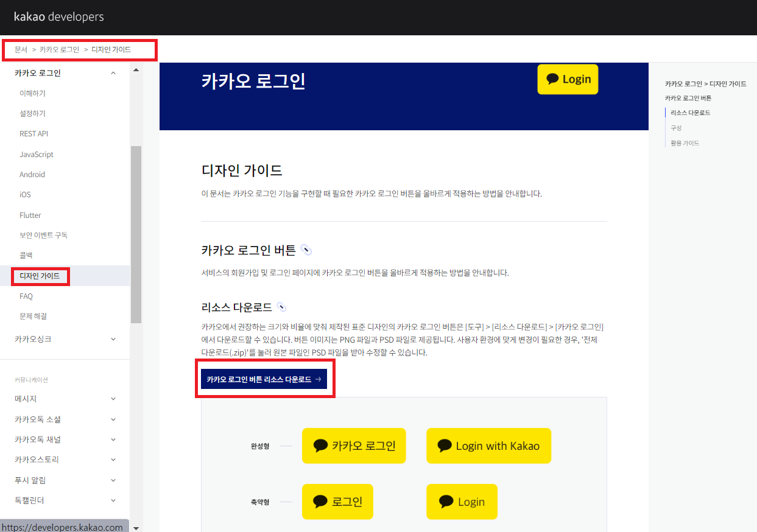Click the anchor link icon beside 카카오 로그인 버튼
Viewport: 757px width, 532px height.
306,250
